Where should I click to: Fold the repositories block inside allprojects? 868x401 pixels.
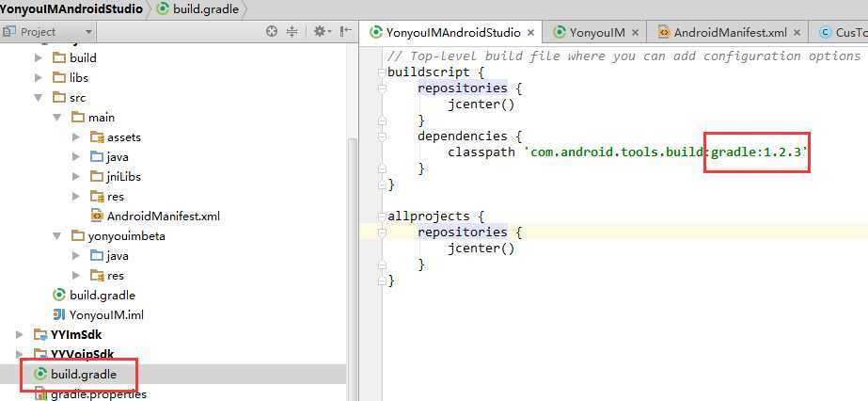point(382,233)
